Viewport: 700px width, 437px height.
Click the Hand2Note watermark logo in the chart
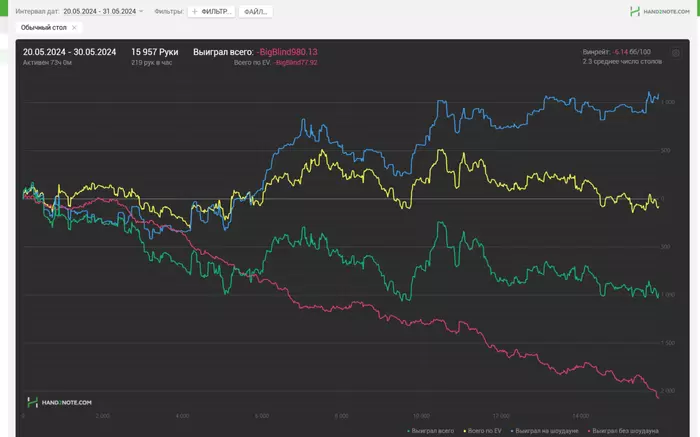(x=60, y=402)
